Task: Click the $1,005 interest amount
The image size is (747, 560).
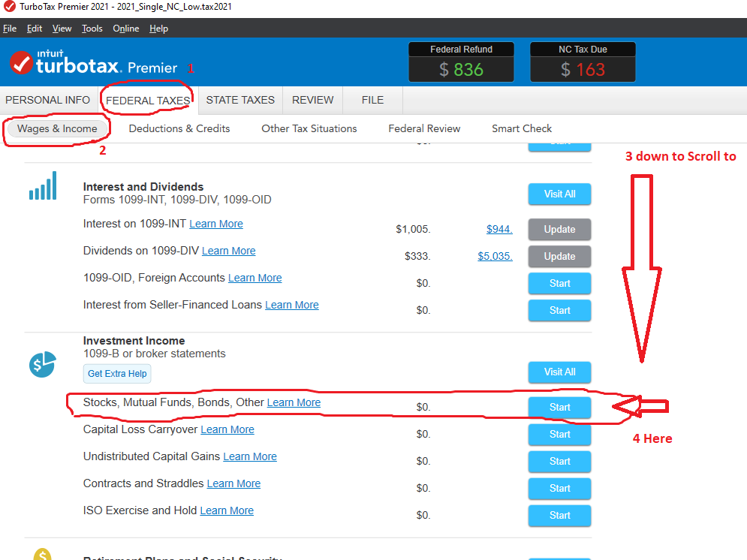Action: point(413,229)
